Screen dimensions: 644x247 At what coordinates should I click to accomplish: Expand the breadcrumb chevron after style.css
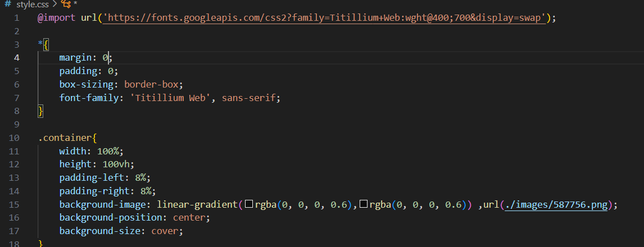tap(55, 4)
